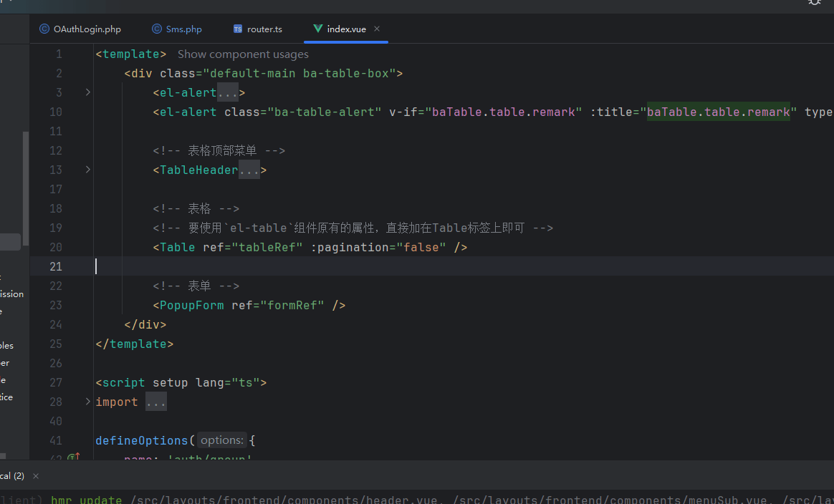Open the router.ts tab
Image resolution: width=834 pixels, height=504 pixels.
pyautogui.click(x=258, y=29)
